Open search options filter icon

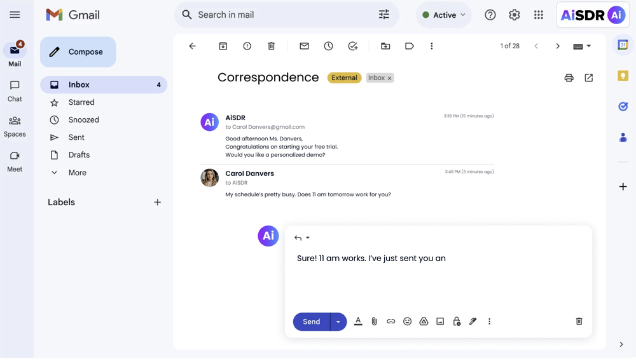(x=384, y=15)
